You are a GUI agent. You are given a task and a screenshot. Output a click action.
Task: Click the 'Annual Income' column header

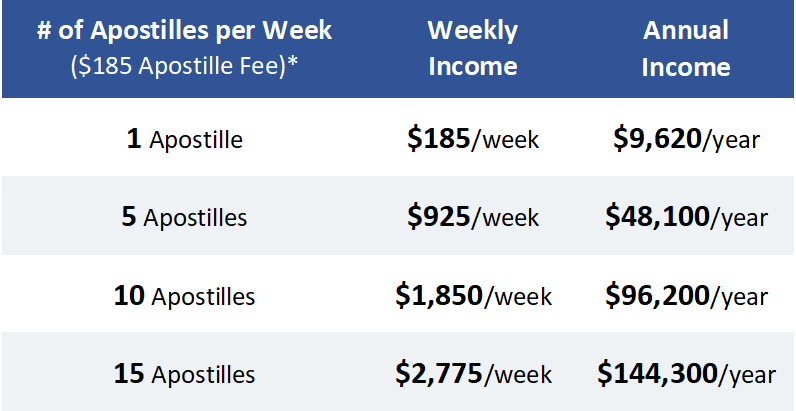(686, 48)
